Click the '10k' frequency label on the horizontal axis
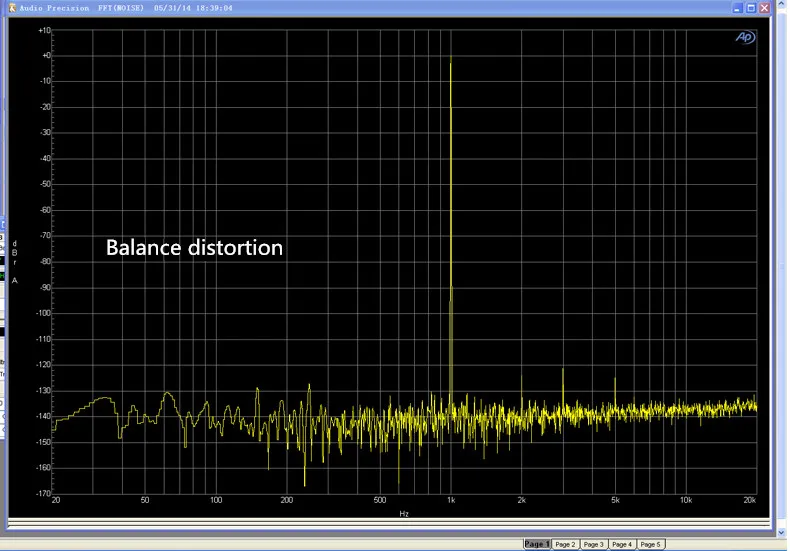790x551 pixels. tap(686, 500)
